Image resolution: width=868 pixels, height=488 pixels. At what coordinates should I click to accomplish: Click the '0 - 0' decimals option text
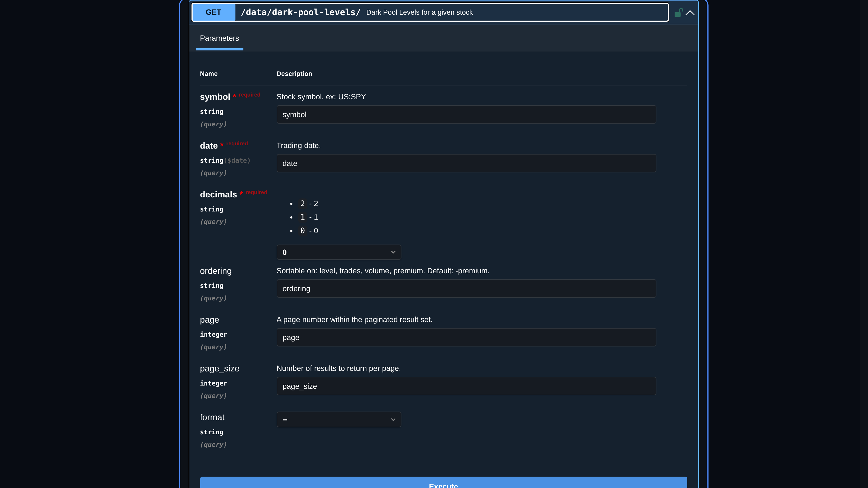click(309, 231)
